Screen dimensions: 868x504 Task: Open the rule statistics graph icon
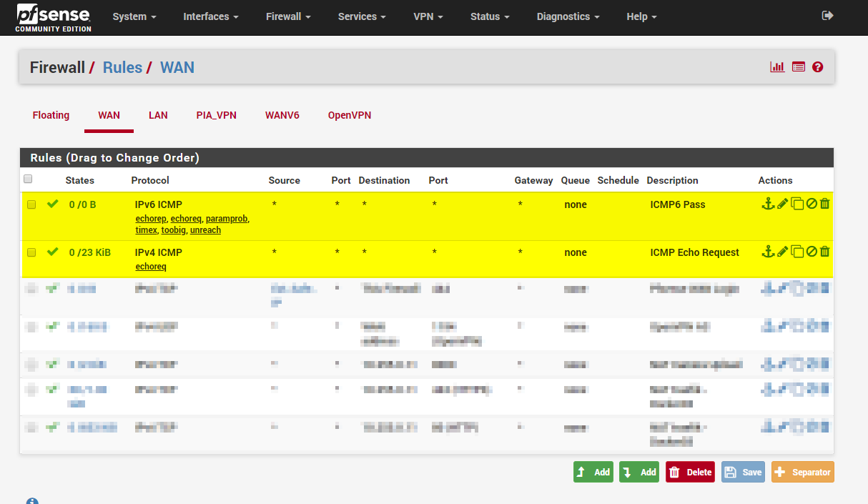777,67
